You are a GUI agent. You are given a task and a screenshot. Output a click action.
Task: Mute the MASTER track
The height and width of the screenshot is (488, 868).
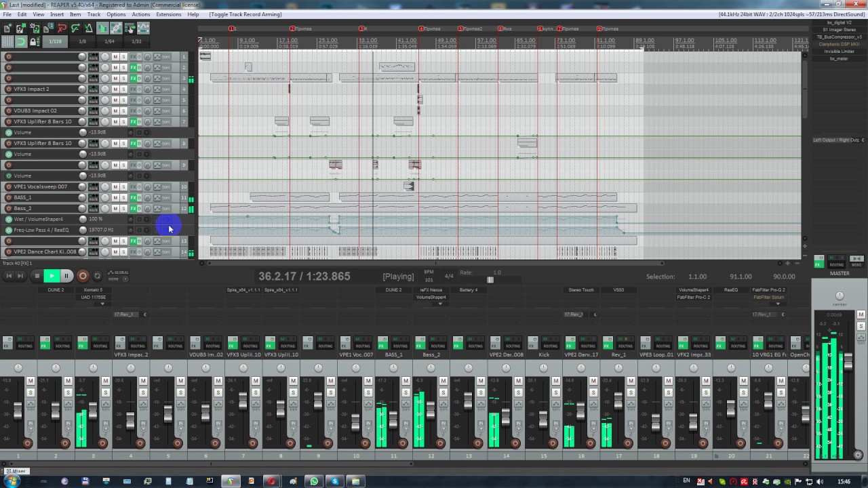click(x=861, y=314)
